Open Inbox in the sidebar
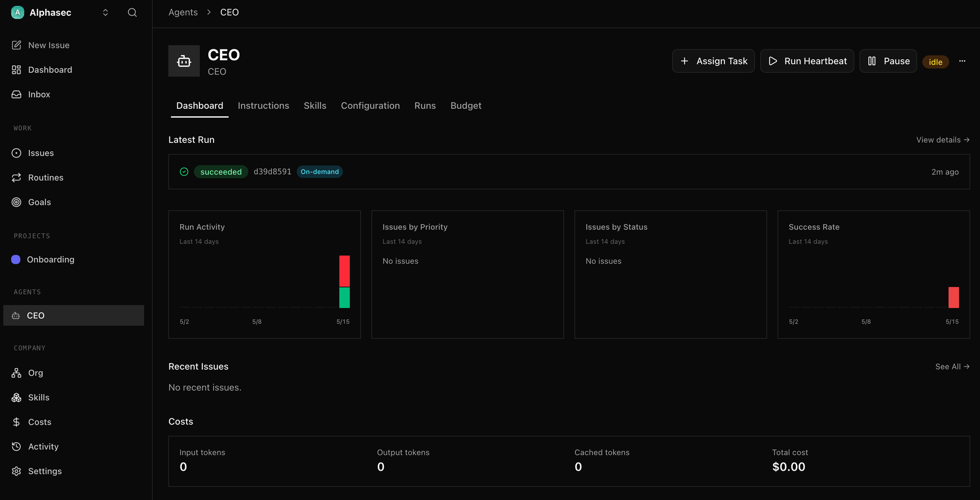This screenshot has height=500, width=980. click(x=73, y=94)
